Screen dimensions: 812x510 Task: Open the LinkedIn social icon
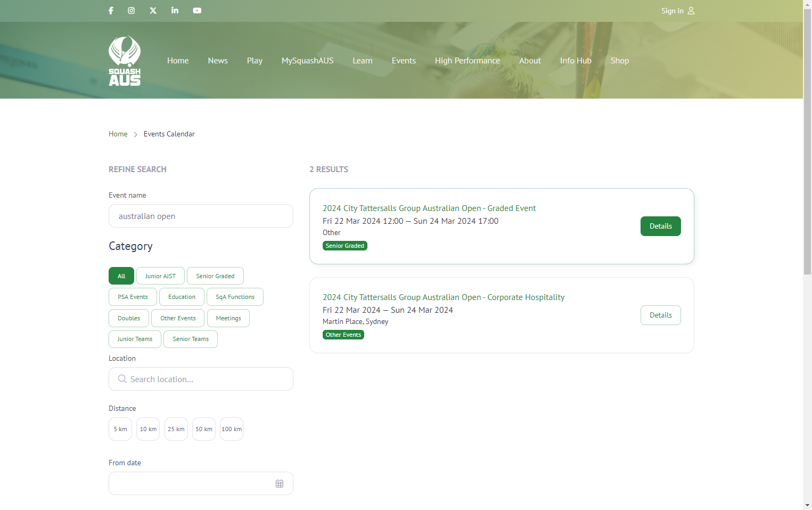(x=175, y=11)
